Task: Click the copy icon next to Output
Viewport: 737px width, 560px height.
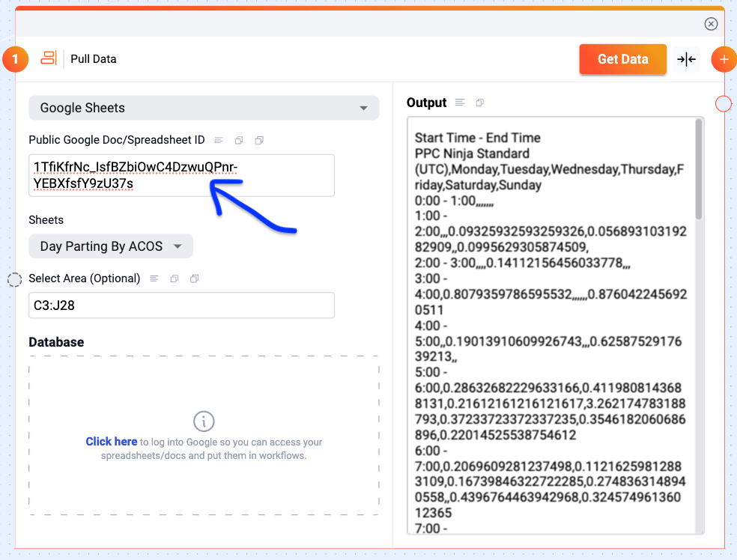Action: click(x=479, y=103)
